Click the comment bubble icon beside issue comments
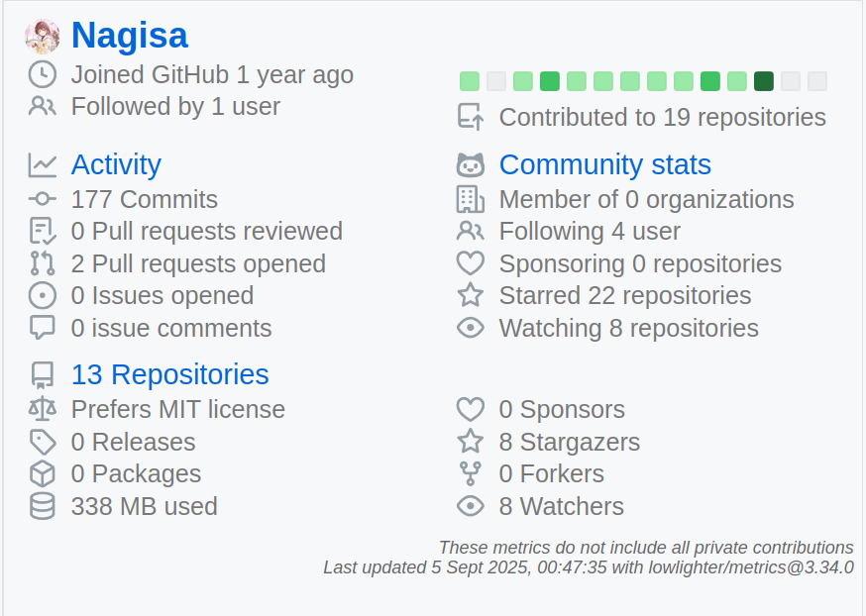 [x=43, y=328]
